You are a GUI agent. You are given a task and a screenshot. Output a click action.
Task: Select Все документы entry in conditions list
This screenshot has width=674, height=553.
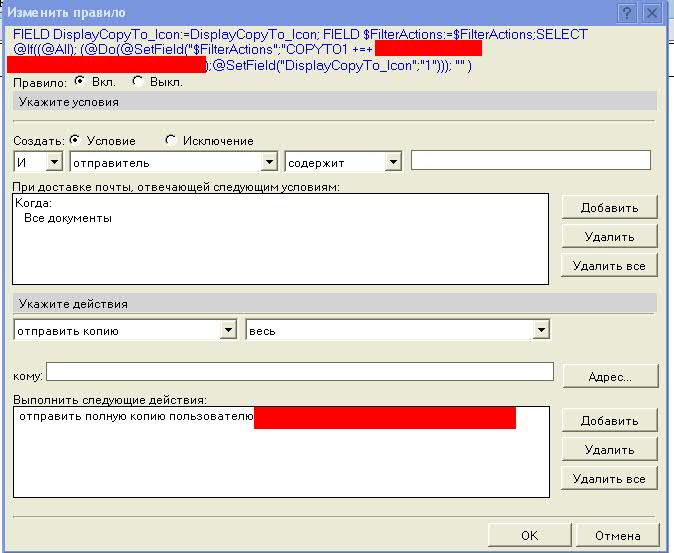[x=68, y=218]
